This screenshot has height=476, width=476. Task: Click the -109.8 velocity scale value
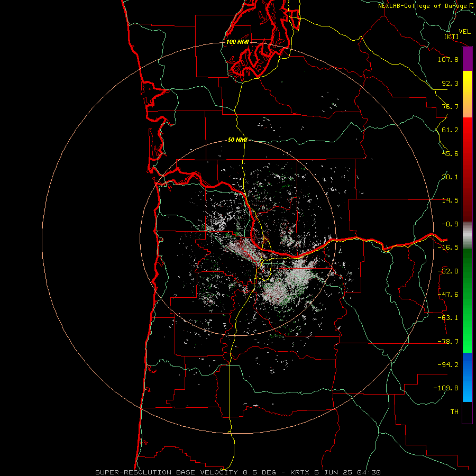[x=446, y=388]
